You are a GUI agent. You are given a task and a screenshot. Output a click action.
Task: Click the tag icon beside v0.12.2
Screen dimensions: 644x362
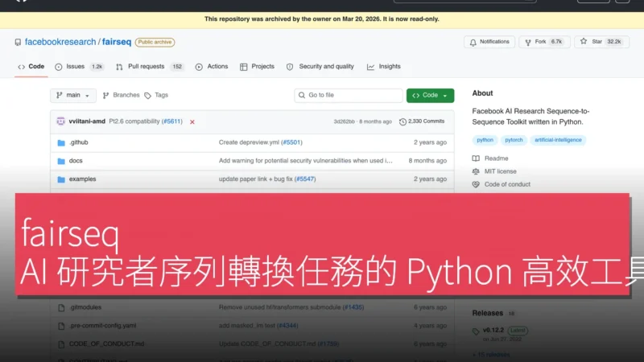(x=476, y=331)
